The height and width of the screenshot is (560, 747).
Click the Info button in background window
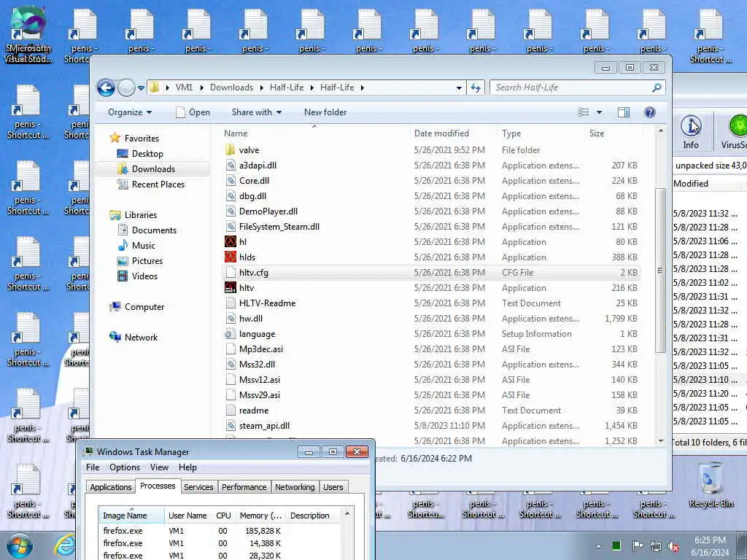pos(691,133)
